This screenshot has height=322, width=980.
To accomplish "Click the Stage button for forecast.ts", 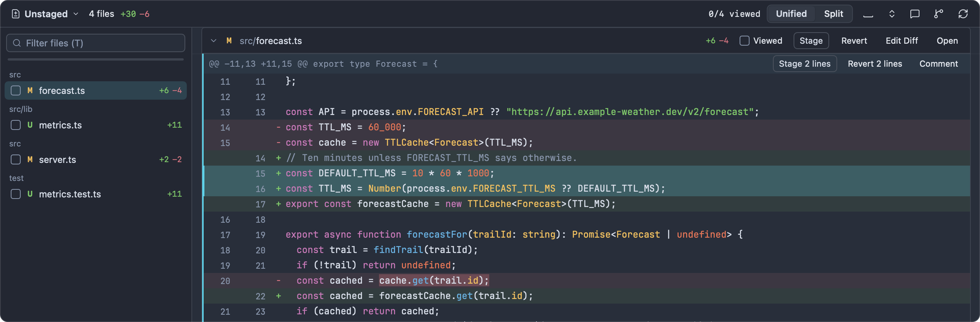I will (x=811, y=41).
